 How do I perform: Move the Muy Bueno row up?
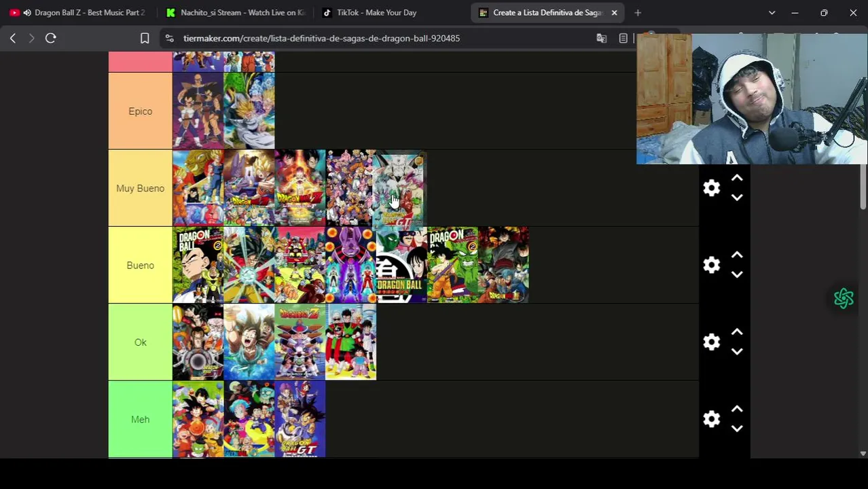pyautogui.click(x=737, y=179)
